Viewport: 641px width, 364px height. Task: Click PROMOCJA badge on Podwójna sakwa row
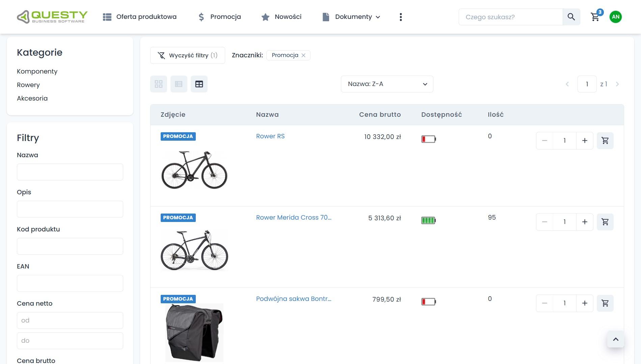click(x=178, y=299)
